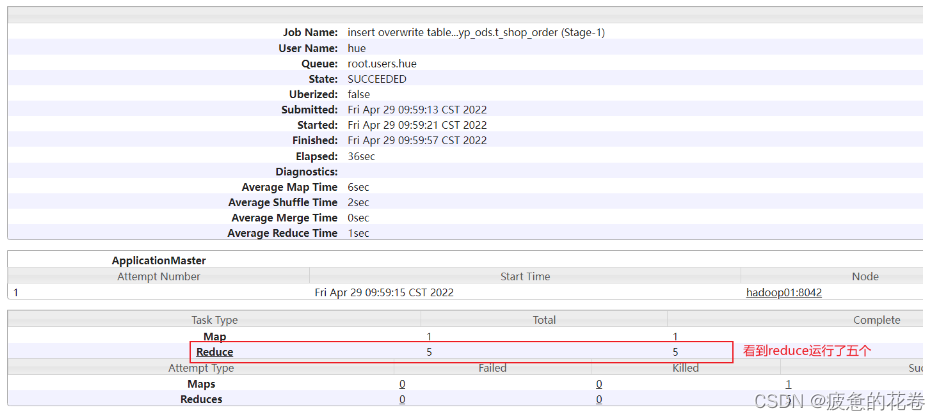Click the 'Killed' column header
The width and height of the screenshot is (941, 420).
click(x=685, y=368)
